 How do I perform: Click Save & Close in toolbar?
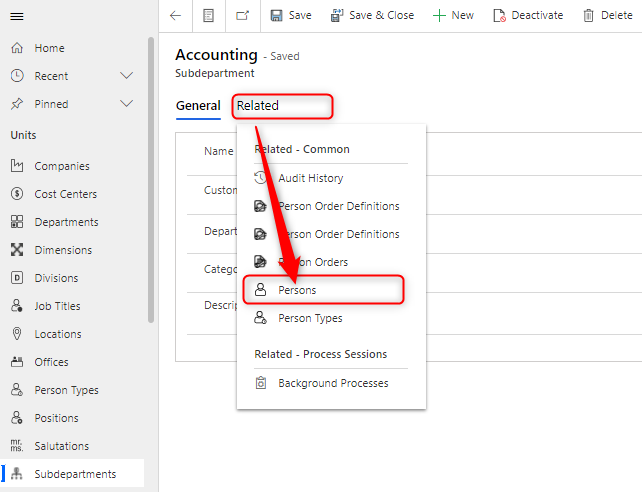click(372, 16)
